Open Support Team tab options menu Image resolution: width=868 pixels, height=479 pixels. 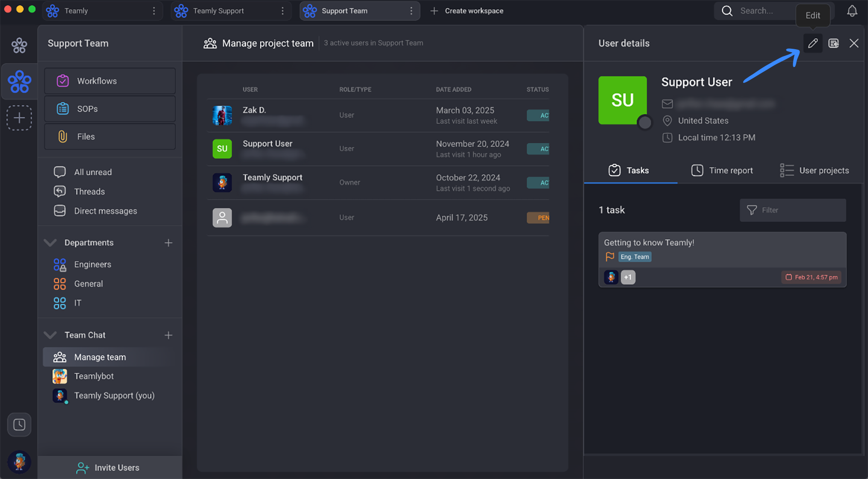click(411, 11)
